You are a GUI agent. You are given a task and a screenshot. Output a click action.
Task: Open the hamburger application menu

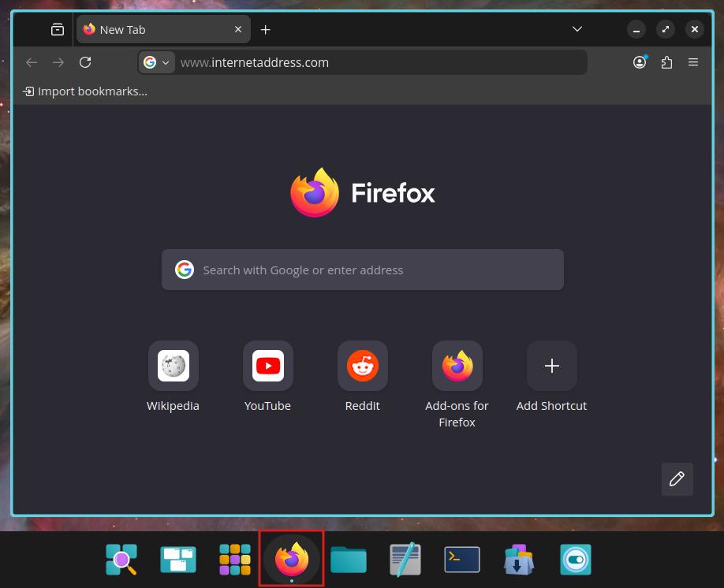click(693, 62)
